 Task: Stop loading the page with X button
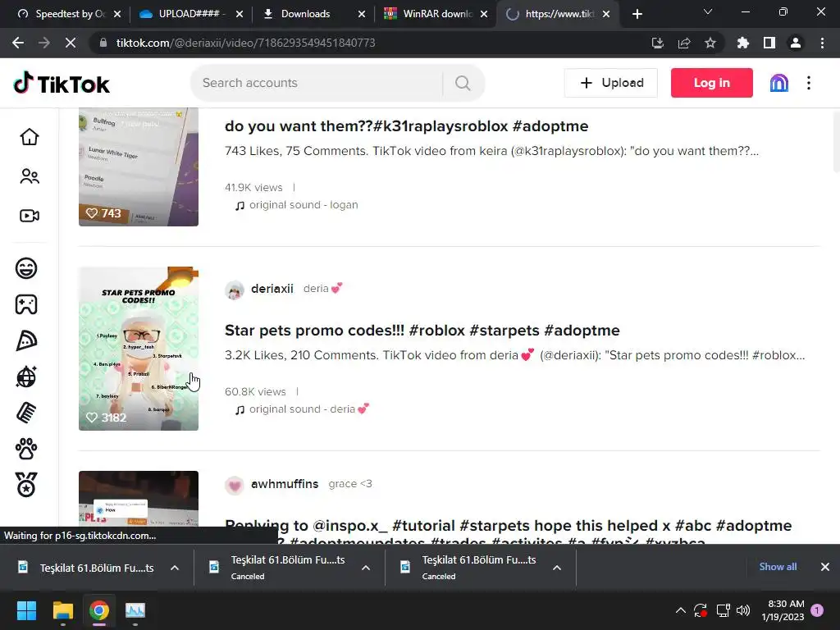[x=71, y=43]
